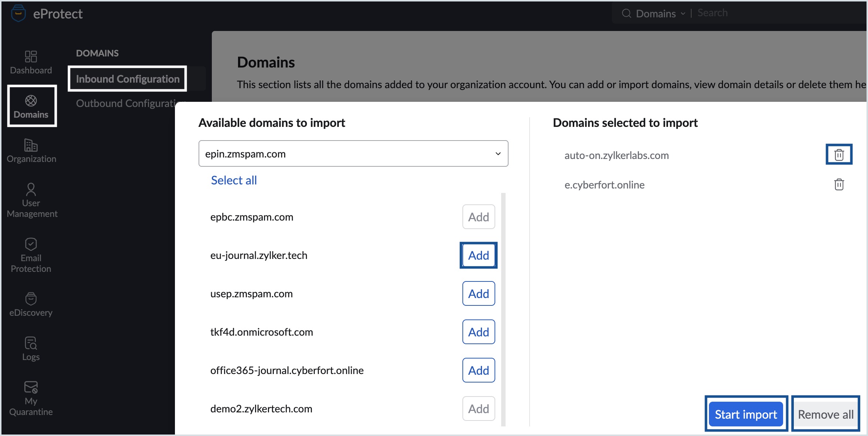
Task: Click the eProtect logo icon
Action: click(x=18, y=14)
